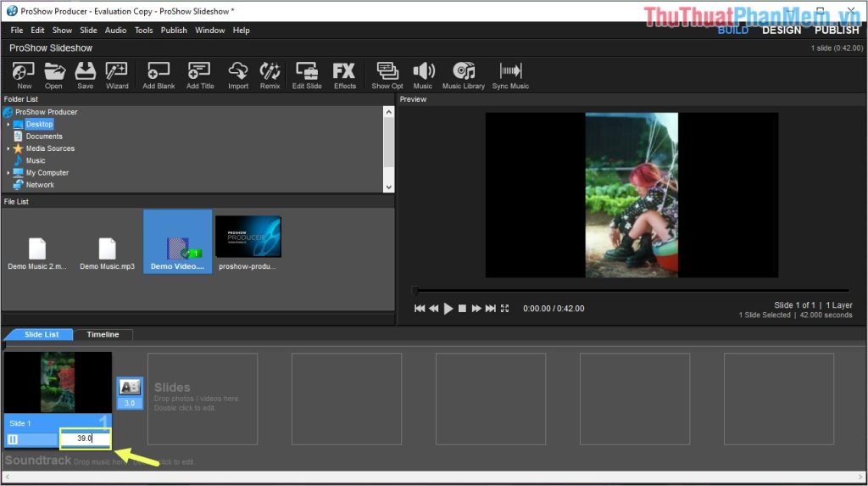
Task: Open the Audio menu
Action: pos(115,31)
